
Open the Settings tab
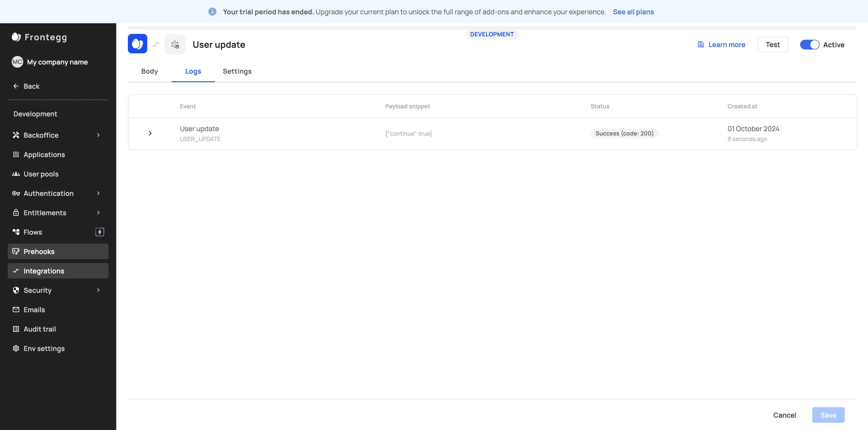[237, 71]
